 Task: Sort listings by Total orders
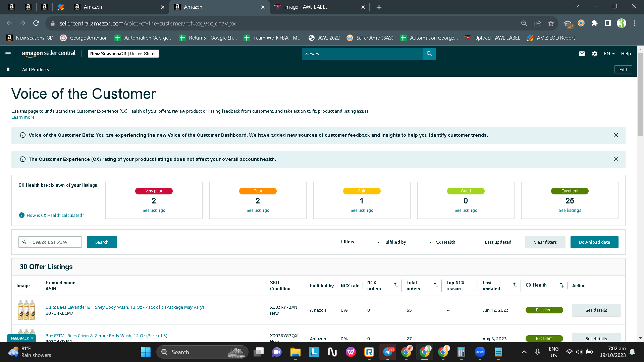tap(436, 285)
